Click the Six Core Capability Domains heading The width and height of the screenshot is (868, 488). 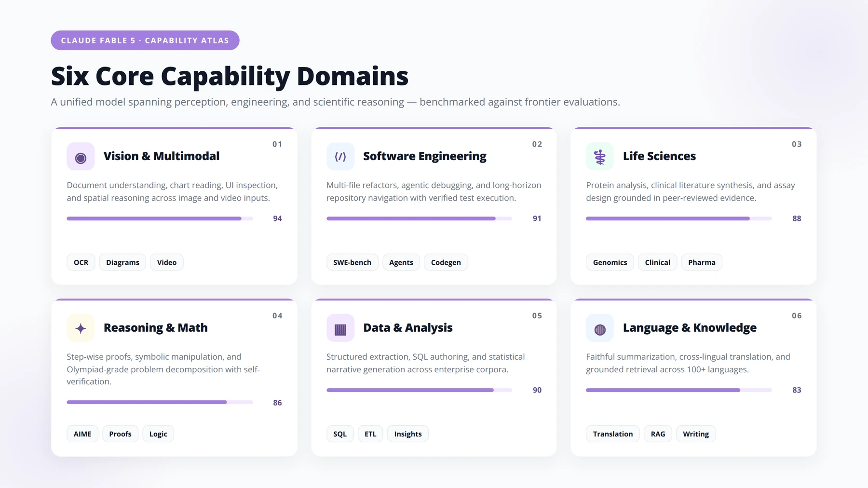(x=230, y=77)
